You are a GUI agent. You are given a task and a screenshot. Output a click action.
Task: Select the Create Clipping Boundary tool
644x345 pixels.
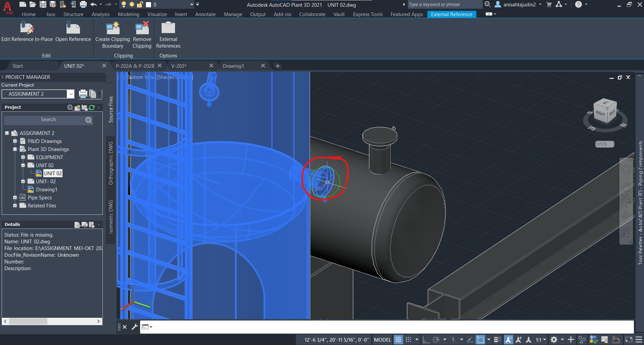click(112, 35)
